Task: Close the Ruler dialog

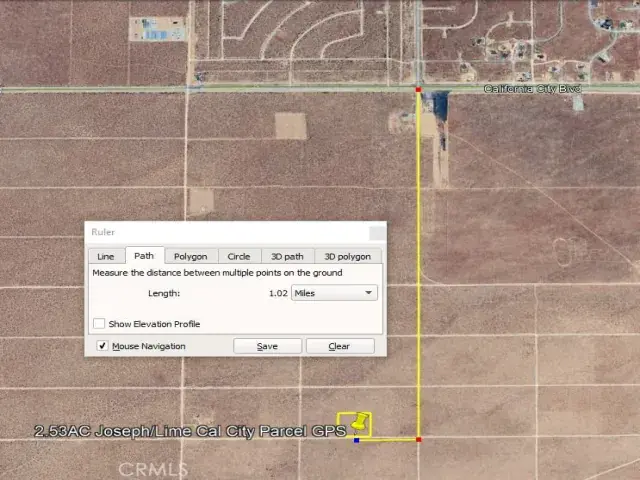Action: (376, 232)
